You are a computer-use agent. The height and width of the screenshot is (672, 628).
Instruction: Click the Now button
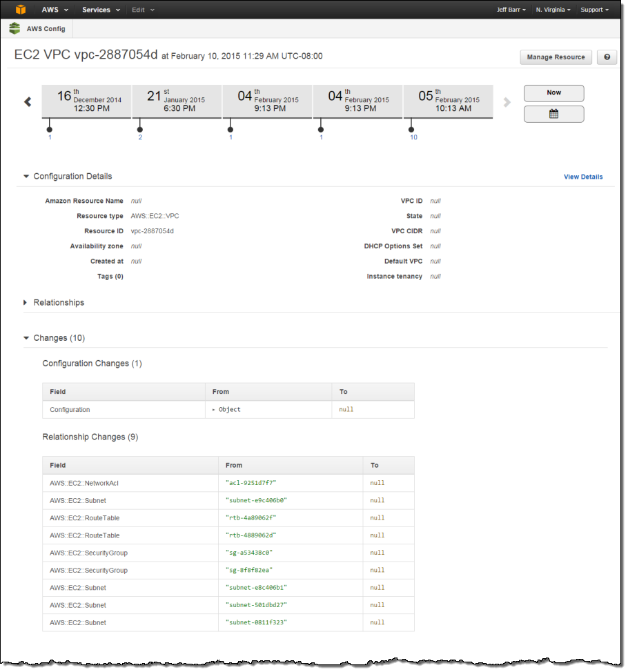[553, 92]
